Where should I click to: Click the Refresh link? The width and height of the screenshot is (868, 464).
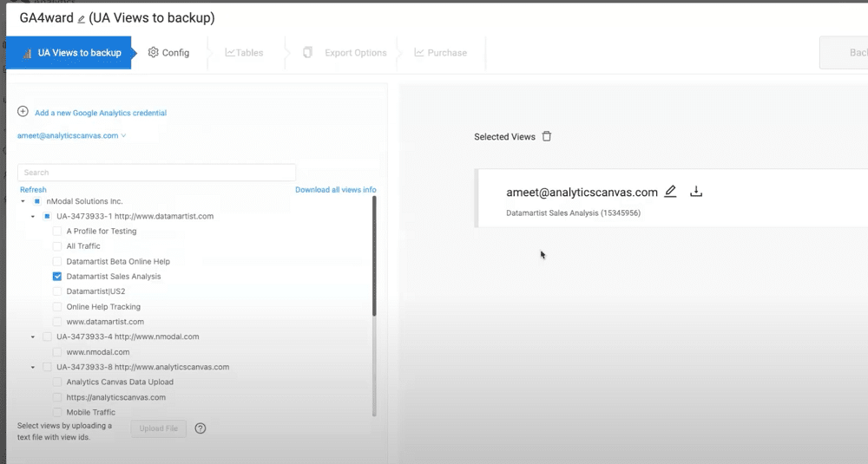33,189
